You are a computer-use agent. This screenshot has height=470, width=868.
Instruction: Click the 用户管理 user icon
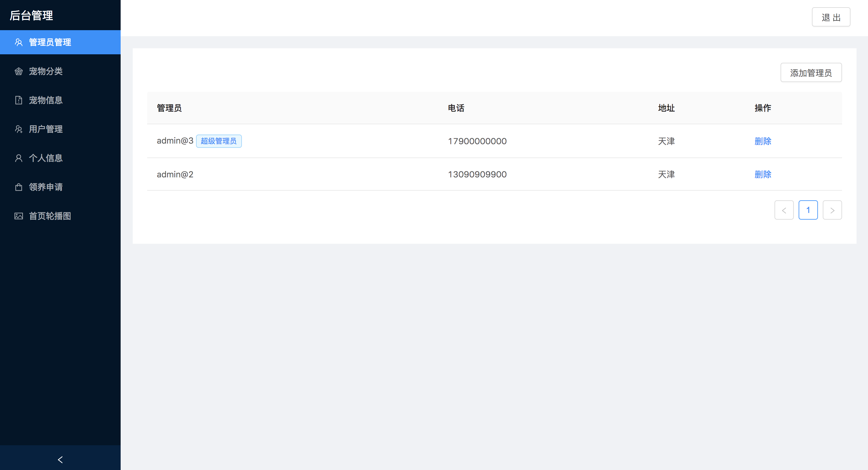[x=18, y=129]
